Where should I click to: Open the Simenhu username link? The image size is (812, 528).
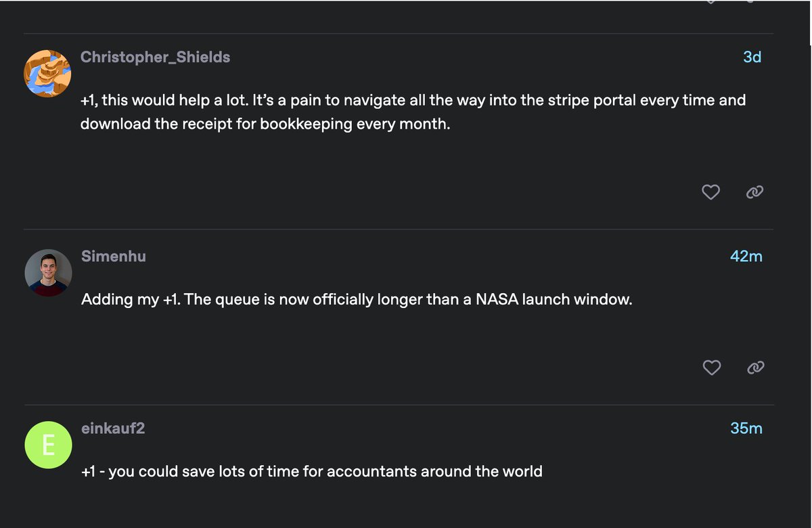pos(114,257)
